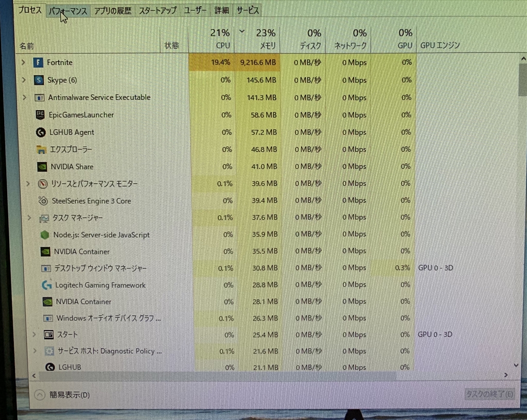Click the 'GPU 0 - 3D' cell of スタート row
Image resolution: width=527 pixels, height=420 pixels.
click(435, 335)
